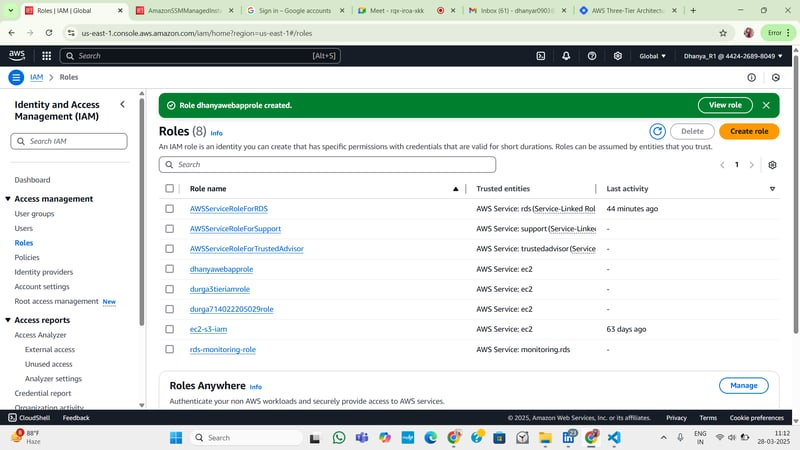
Task: Click the View role button
Action: (x=725, y=105)
